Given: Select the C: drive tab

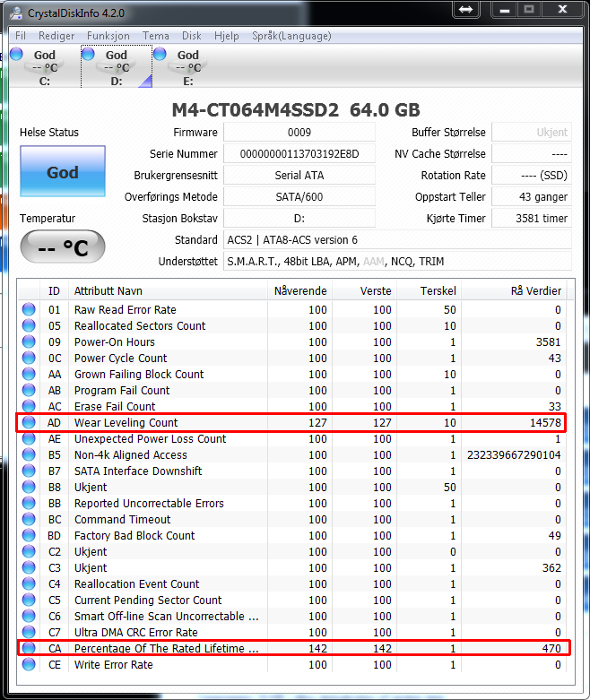Looking at the screenshot, I should pyautogui.click(x=45, y=67).
